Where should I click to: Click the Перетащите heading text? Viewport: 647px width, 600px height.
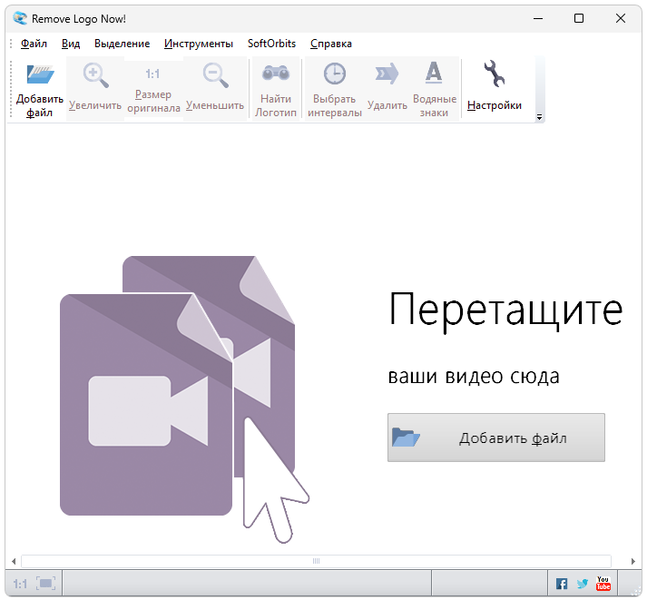click(x=505, y=312)
